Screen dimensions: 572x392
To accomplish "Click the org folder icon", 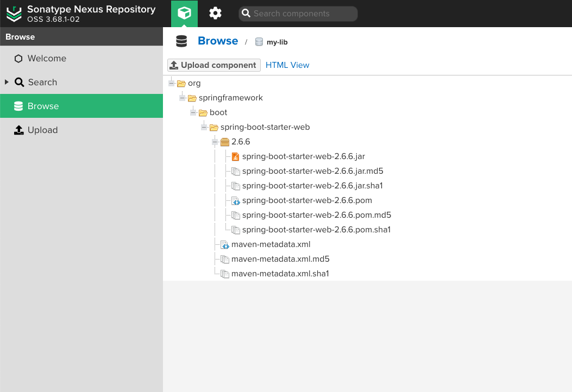I will click(181, 84).
